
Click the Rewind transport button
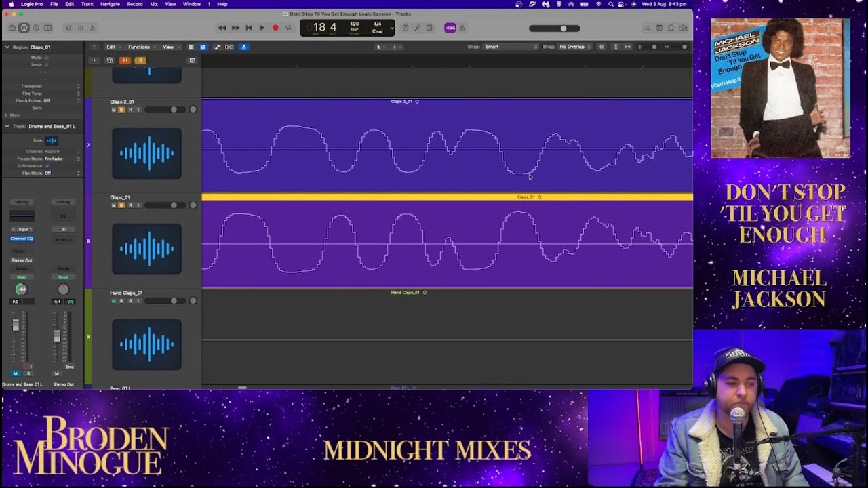tap(222, 28)
